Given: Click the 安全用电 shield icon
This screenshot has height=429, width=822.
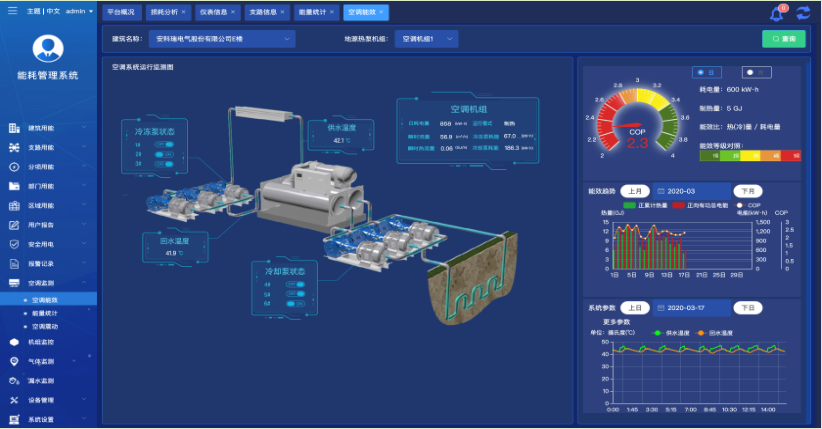Looking at the screenshot, I should (14, 243).
